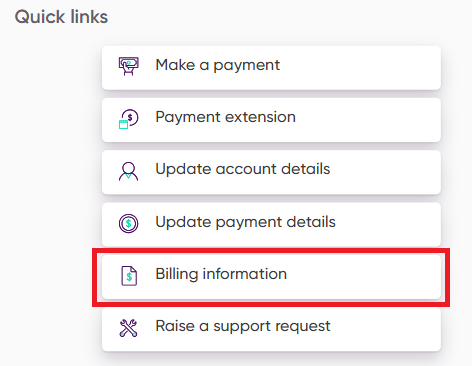Click the person account icon
The image size is (472, 366).
pyautogui.click(x=128, y=171)
